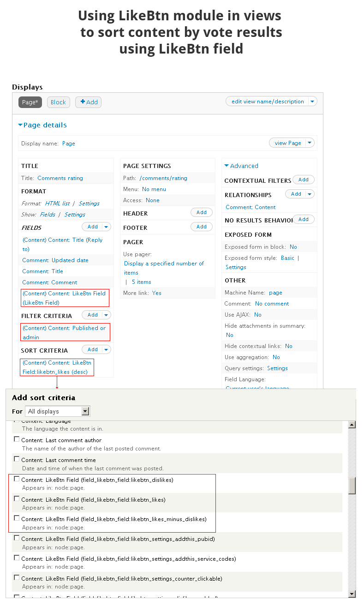Viewport: 364px width, 612px height.
Task: Click the sort criteria list scrollbar thumb
Action: 352,486
